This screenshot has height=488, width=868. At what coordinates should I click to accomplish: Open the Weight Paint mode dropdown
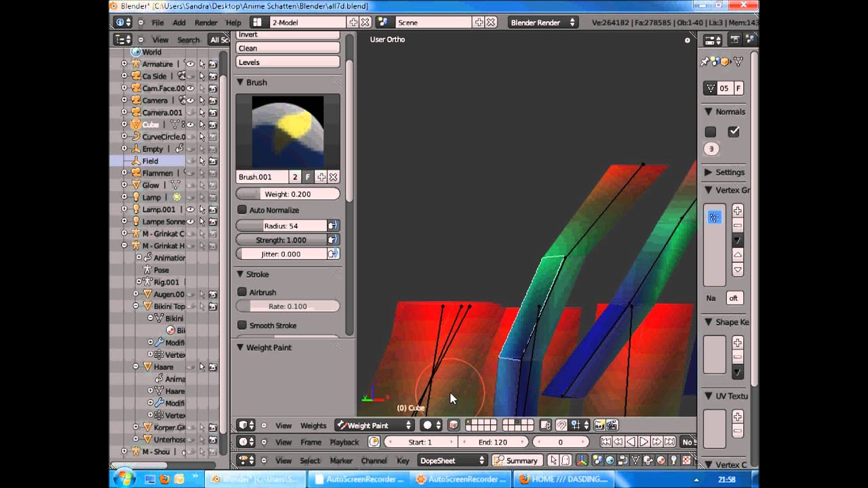click(374, 426)
